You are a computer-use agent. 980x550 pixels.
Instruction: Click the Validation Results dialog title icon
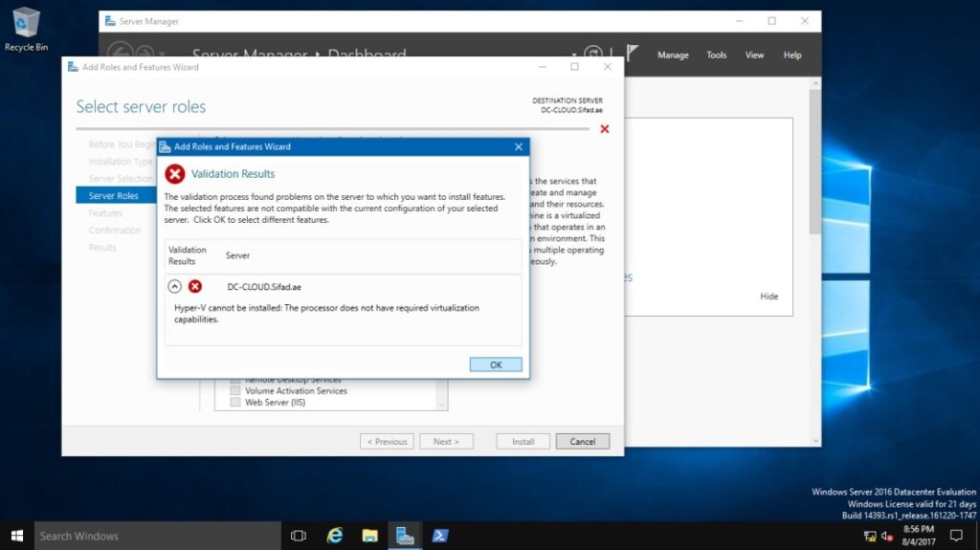pyautogui.click(x=165, y=147)
